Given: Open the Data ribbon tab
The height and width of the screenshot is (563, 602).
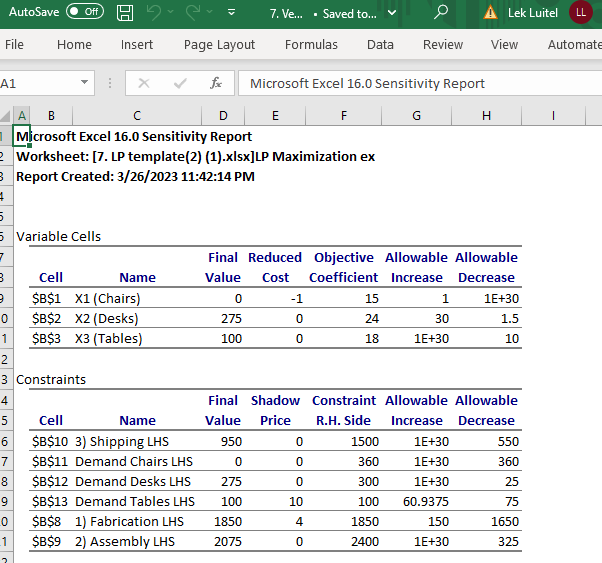Looking at the screenshot, I should tap(380, 45).
